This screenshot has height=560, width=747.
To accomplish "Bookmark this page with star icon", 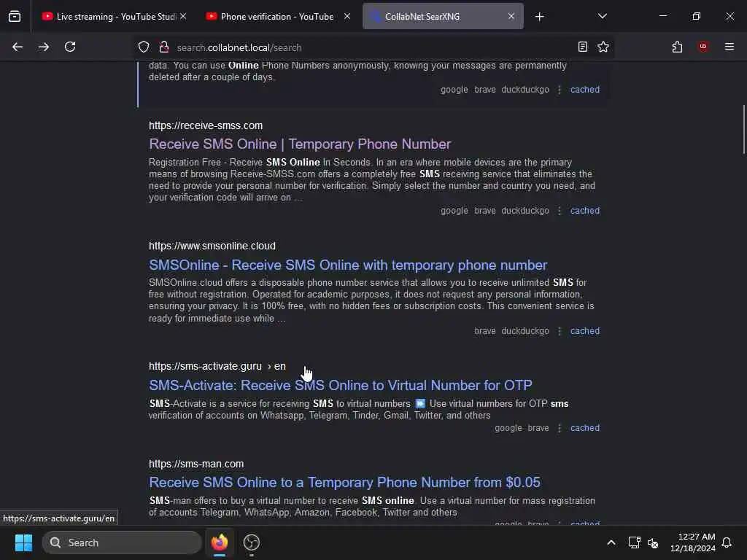I will [x=603, y=47].
